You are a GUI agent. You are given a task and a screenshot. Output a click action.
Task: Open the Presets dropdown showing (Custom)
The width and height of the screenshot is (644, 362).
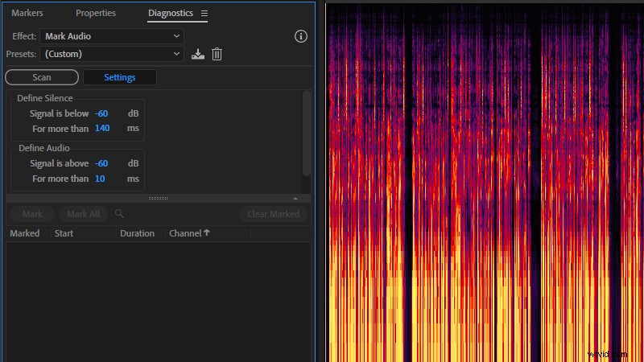tap(112, 54)
